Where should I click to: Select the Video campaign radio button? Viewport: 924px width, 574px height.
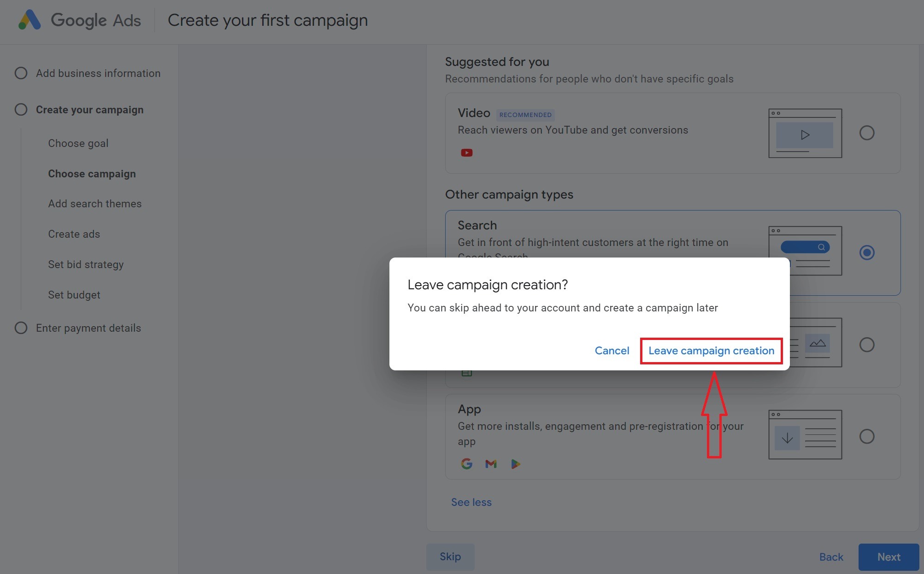pyautogui.click(x=867, y=133)
